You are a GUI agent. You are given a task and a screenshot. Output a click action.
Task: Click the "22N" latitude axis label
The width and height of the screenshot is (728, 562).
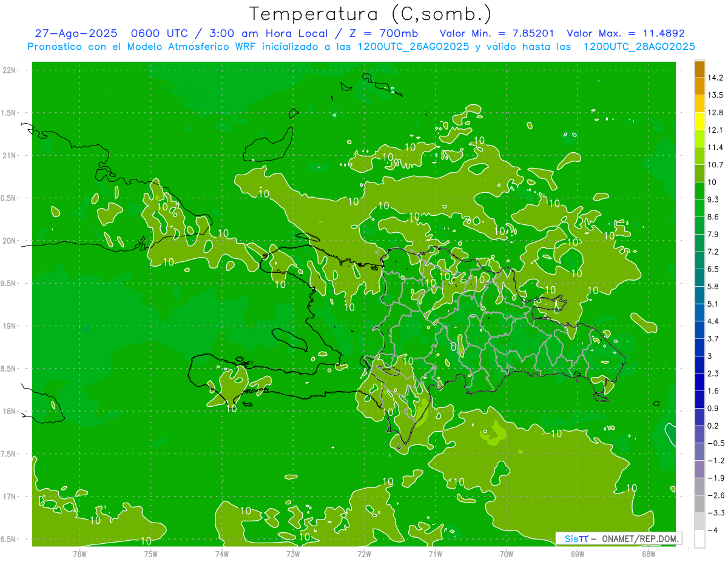tap(10, 70)
